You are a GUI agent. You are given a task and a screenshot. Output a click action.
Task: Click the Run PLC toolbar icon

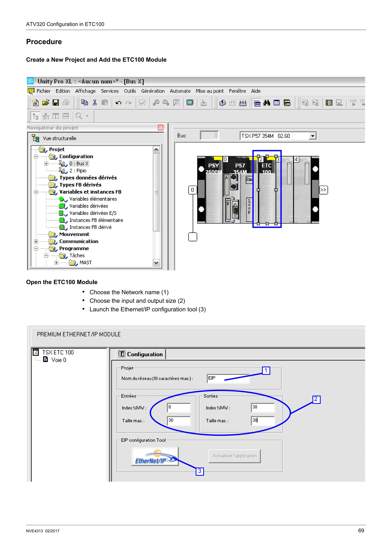tap(353, 103)
